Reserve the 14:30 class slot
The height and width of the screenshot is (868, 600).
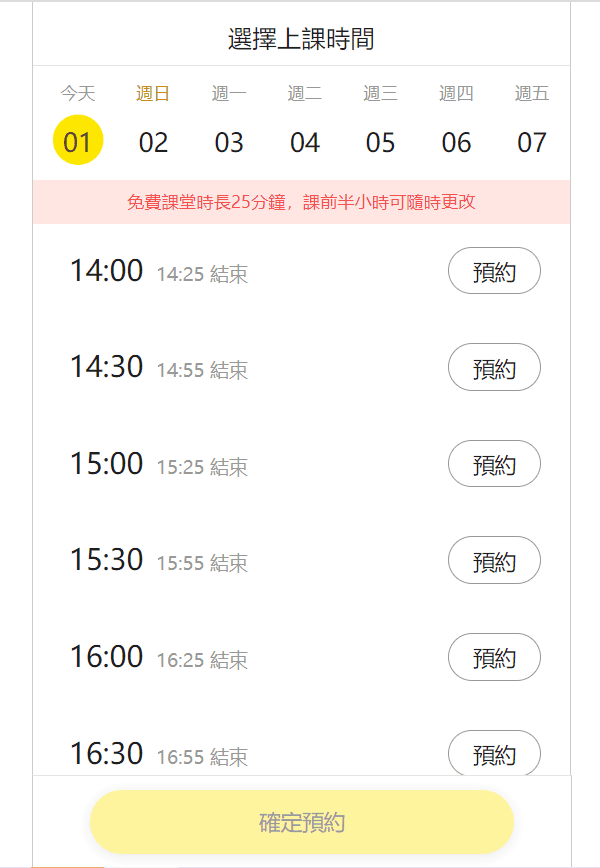pos(494,367)
